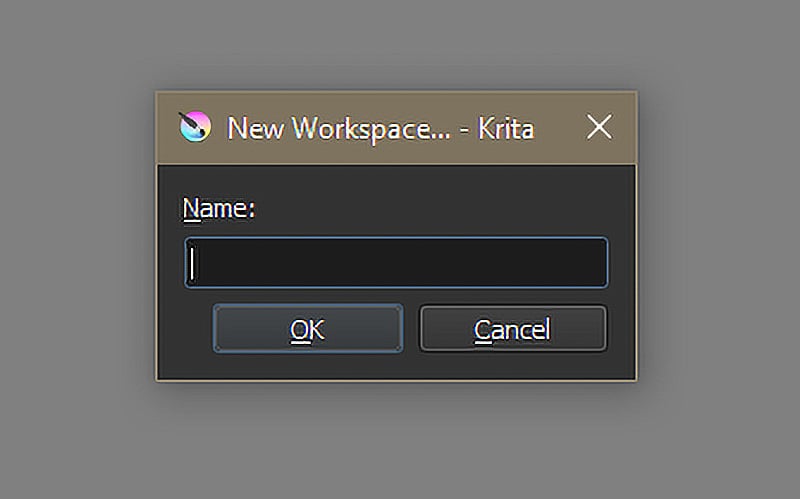Place the cursor in the workspace name box
Image resolution: width=800 pixels, height=499 pixels.
(x=396, y=263)
